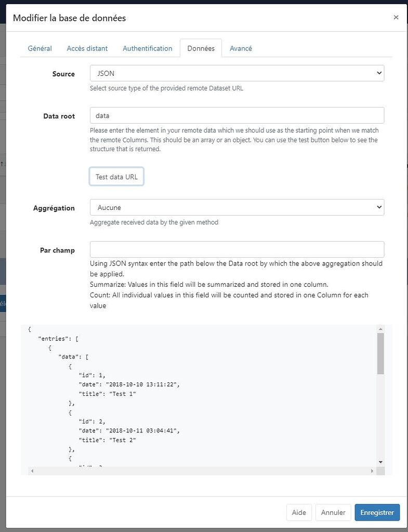408x532 pixels.
Task: Click inside the Data root input field
Action: tap(236, 115)
